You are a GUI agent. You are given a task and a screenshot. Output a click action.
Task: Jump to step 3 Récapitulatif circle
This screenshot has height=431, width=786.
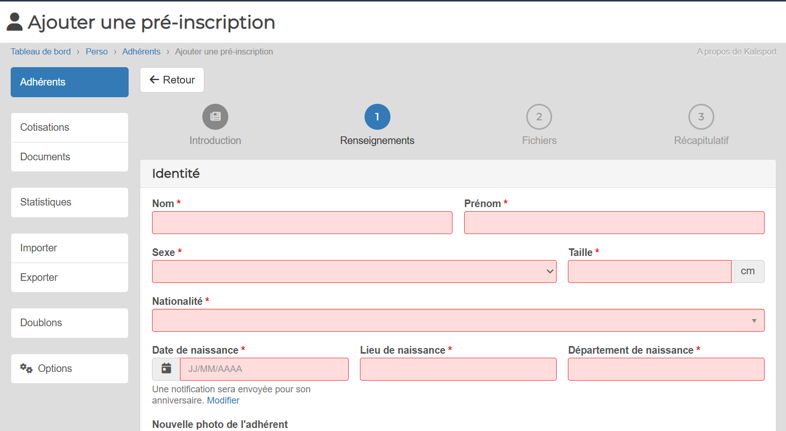701,117
